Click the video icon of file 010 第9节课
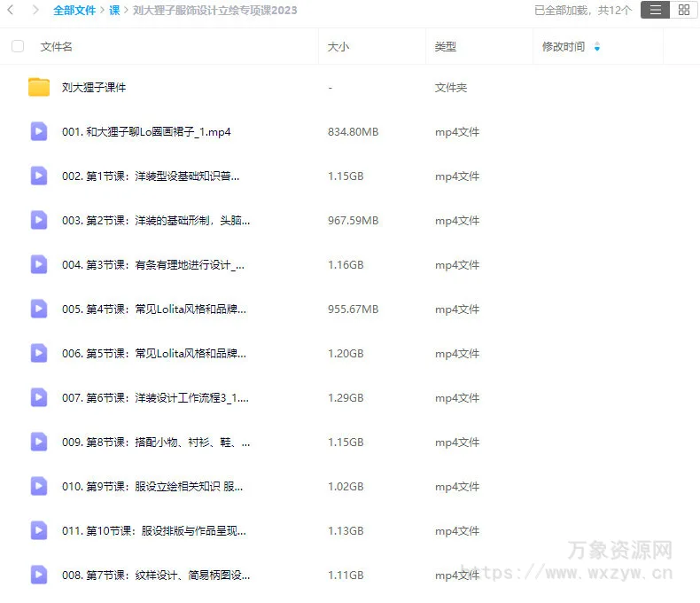700x603 pixels. coord(39,486)
